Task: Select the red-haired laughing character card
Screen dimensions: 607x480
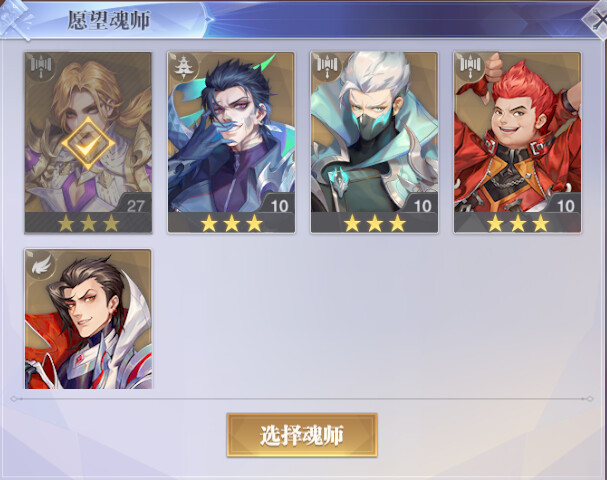Action: point(518,142)
